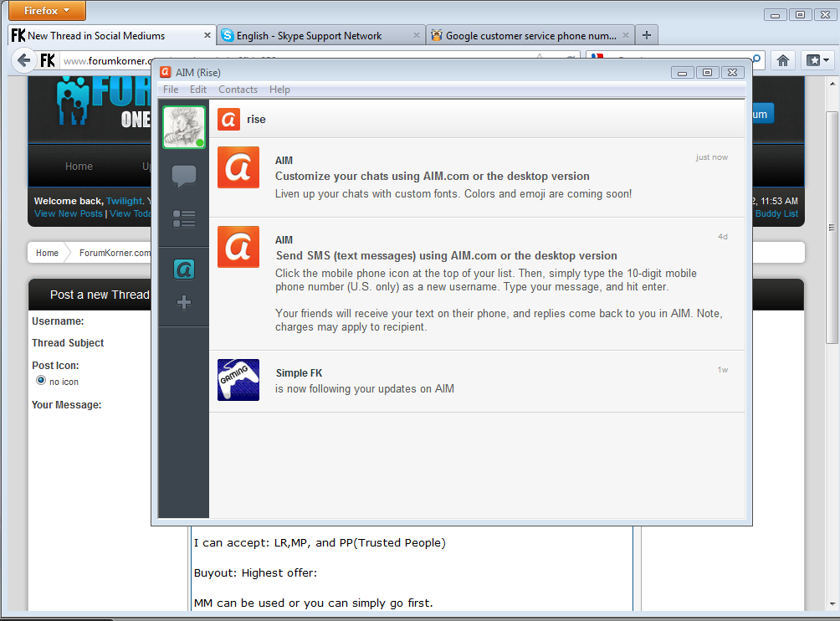Click the browser vertical scrollbar thumb

(832, 227)
